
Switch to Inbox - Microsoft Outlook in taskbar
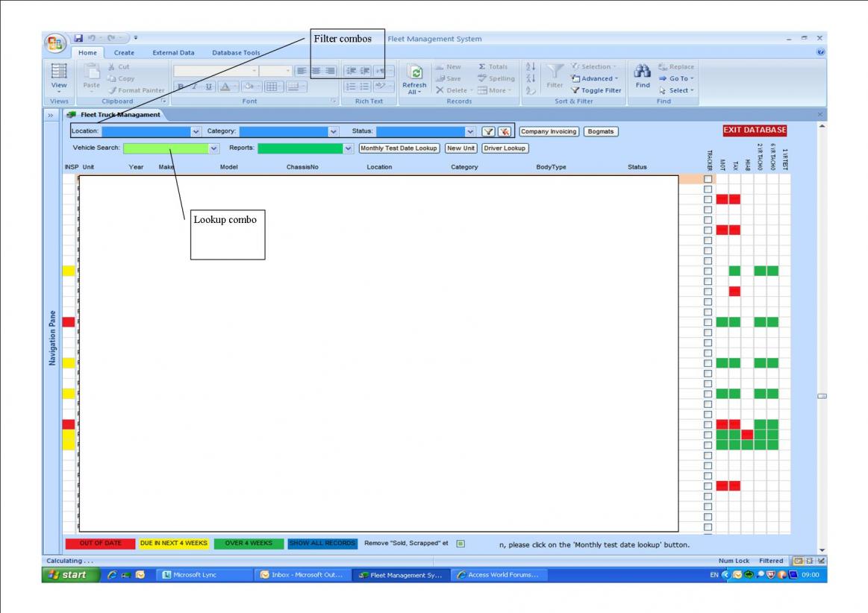click(x=302, y=575)
